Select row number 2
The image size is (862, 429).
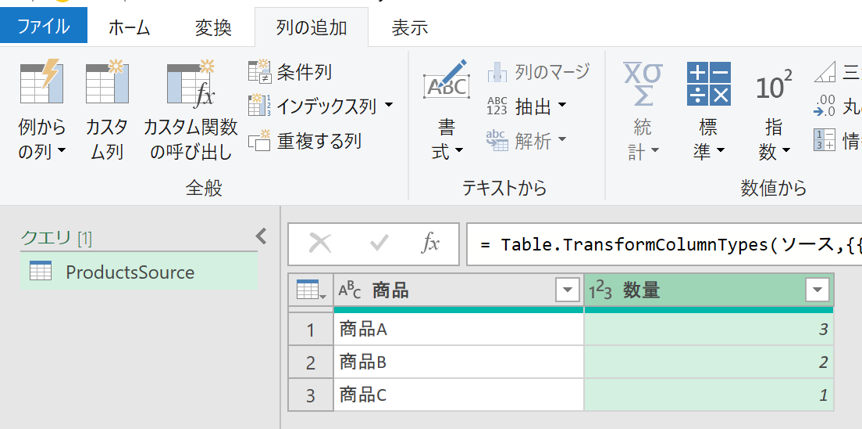(x=311, y=362)
